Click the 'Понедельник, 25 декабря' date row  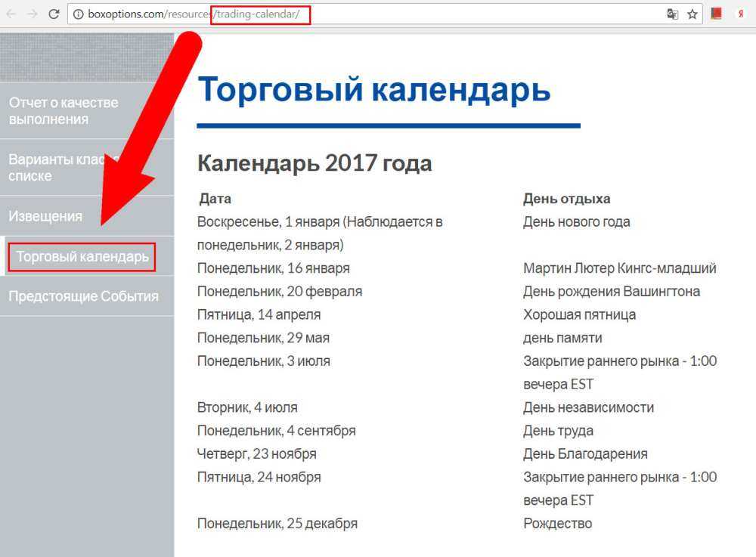(x=277, y=523)
